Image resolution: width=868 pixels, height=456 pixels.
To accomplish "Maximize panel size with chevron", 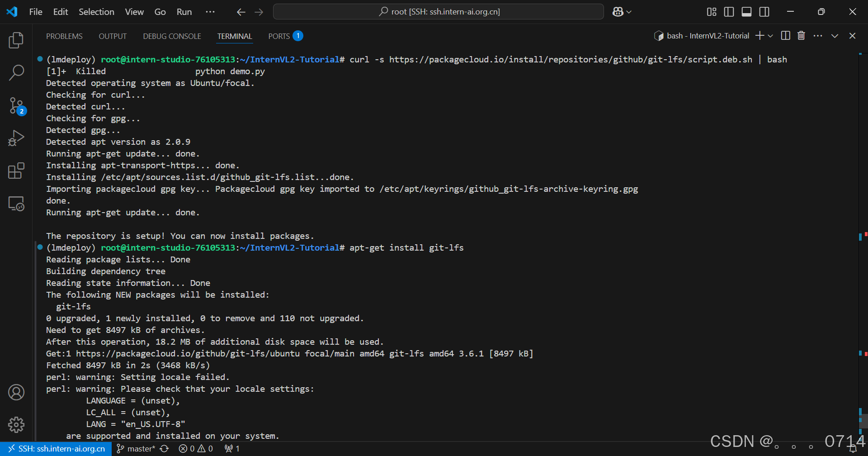I will click(x=835, y=36).
